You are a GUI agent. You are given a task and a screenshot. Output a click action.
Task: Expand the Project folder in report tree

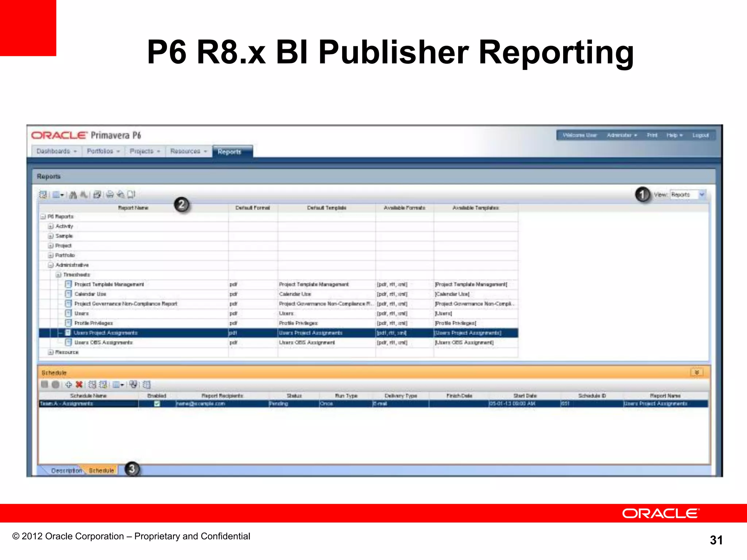pyautogui.click(x=51, y=246)
